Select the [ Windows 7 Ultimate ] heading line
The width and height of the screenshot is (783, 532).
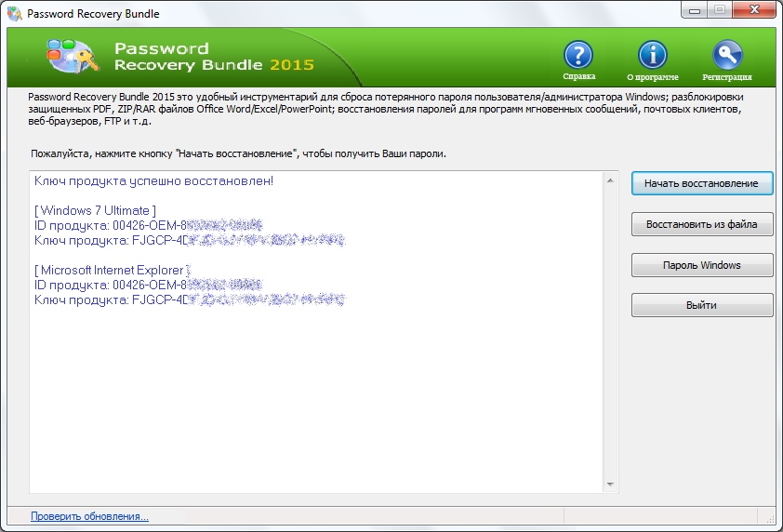[95, 210]
